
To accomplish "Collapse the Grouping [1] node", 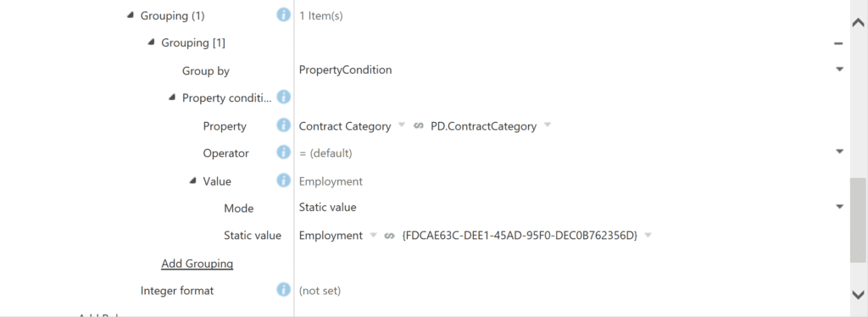I will pyautogui.click(x=151, y=42).
